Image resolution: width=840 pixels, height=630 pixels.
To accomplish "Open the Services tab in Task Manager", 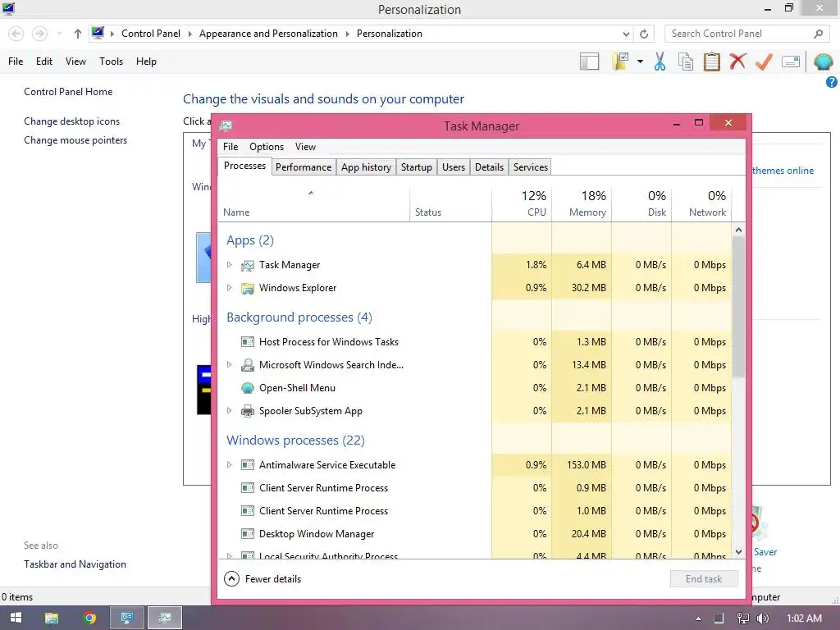I will click(531, 167).
